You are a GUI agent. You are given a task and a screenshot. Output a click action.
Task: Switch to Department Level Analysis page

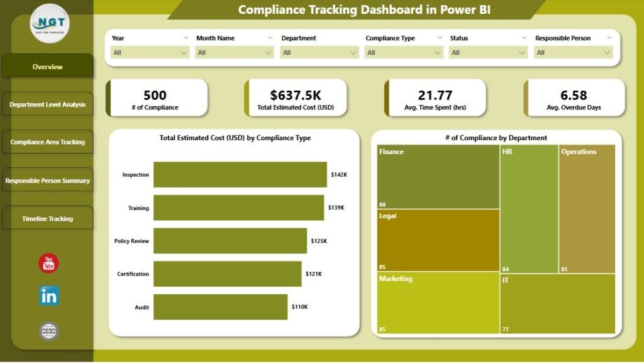pyautogui.click(x=47, y=104)
